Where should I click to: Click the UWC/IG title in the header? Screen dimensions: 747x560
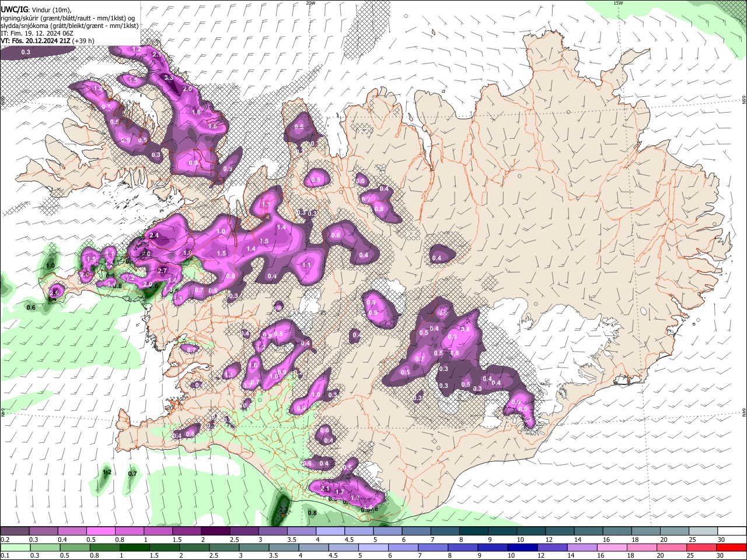point(14,9)
